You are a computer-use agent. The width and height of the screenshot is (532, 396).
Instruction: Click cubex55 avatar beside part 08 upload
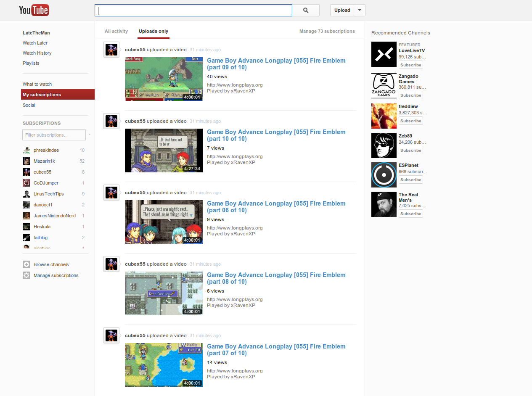111,264
